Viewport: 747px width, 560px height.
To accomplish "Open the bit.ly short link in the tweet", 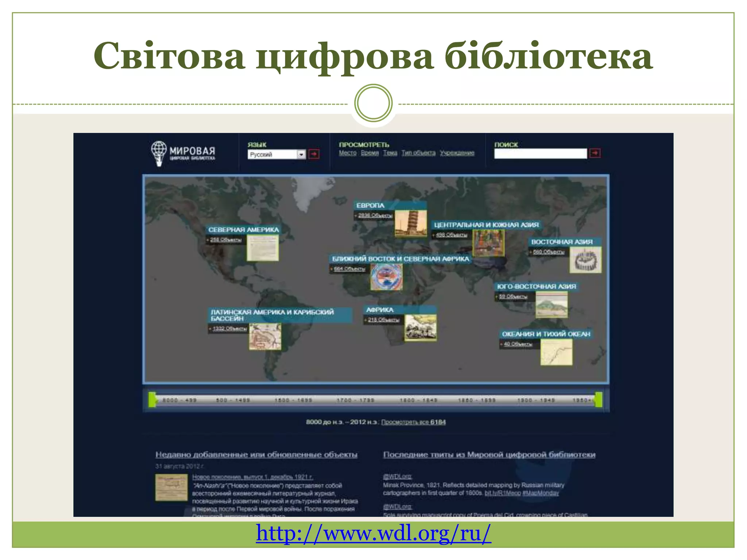I will (503, 493).
